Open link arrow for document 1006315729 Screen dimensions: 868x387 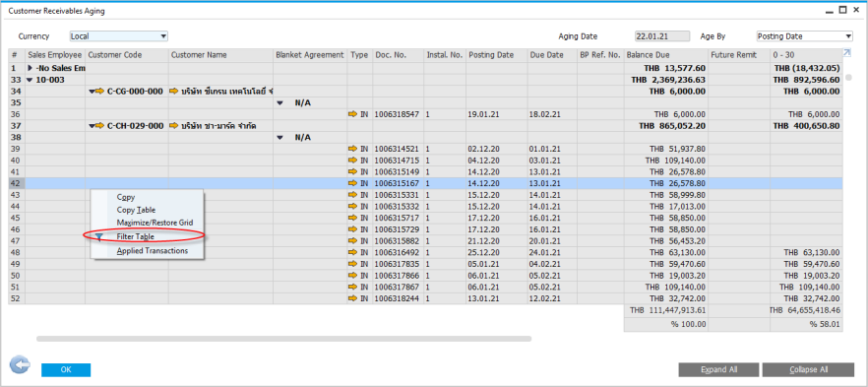352,229
